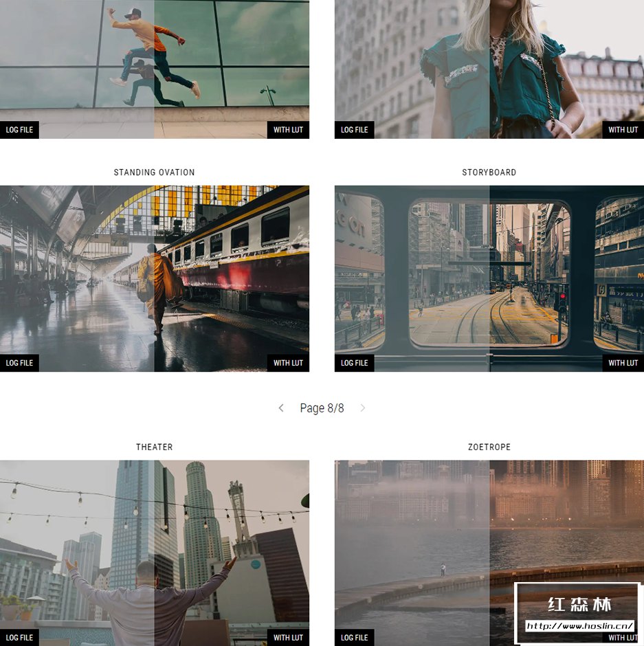Image resolution: width=644 pixels, height=646 pixels.
Task: Open the Theater skyline preview image
Action: 155,553
